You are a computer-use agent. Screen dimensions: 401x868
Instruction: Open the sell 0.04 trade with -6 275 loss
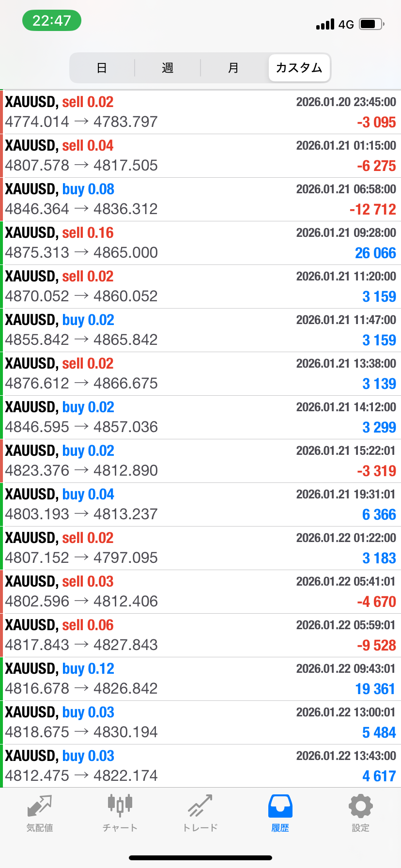coord(200,155)
